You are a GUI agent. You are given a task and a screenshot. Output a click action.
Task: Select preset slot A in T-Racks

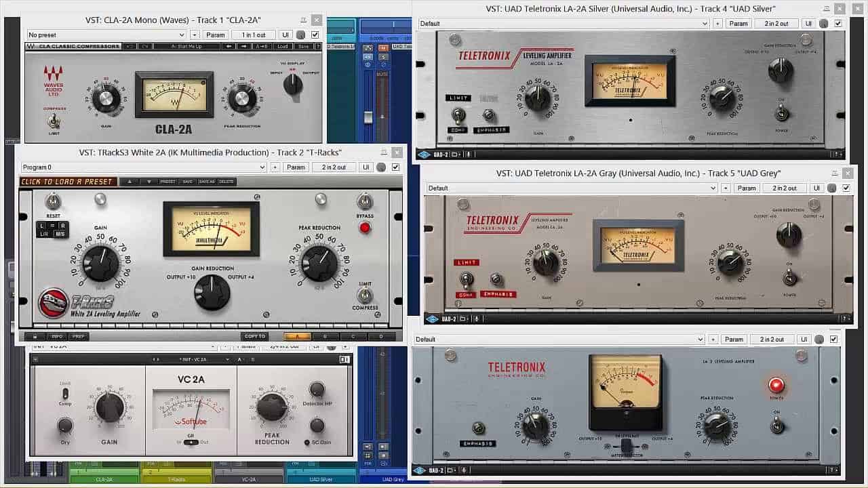(298, 336)
